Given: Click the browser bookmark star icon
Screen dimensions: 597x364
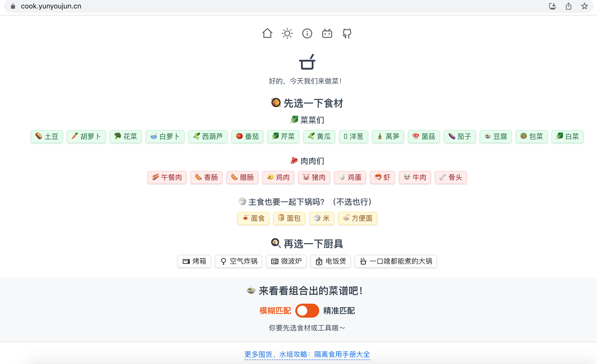Looking at the screenshot, I should coord(584,6).
